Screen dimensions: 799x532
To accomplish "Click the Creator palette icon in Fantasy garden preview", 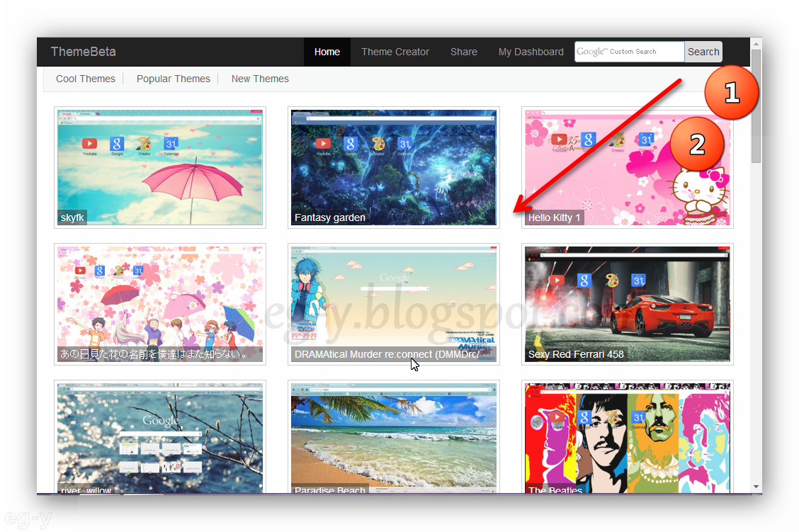I will (x=378, y=145).
